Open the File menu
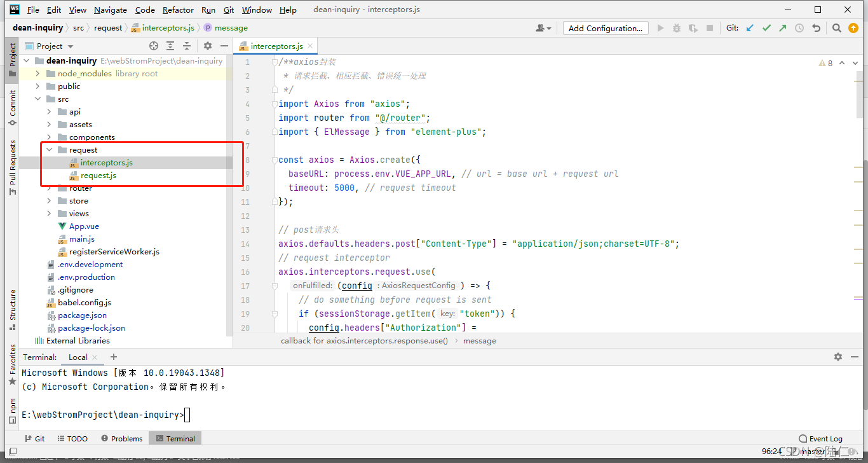The height and width of the screenshot is (463, 868). [x=33, y=10]
